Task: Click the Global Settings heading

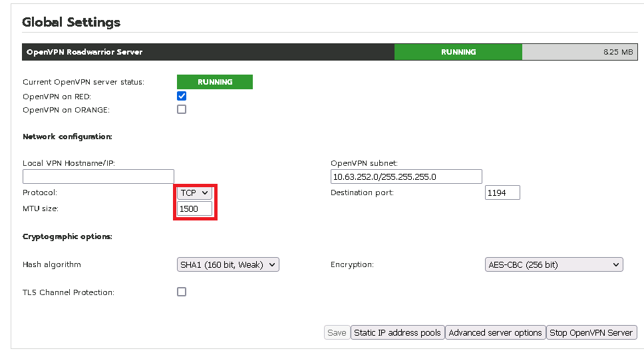Action: click(71, 22)
